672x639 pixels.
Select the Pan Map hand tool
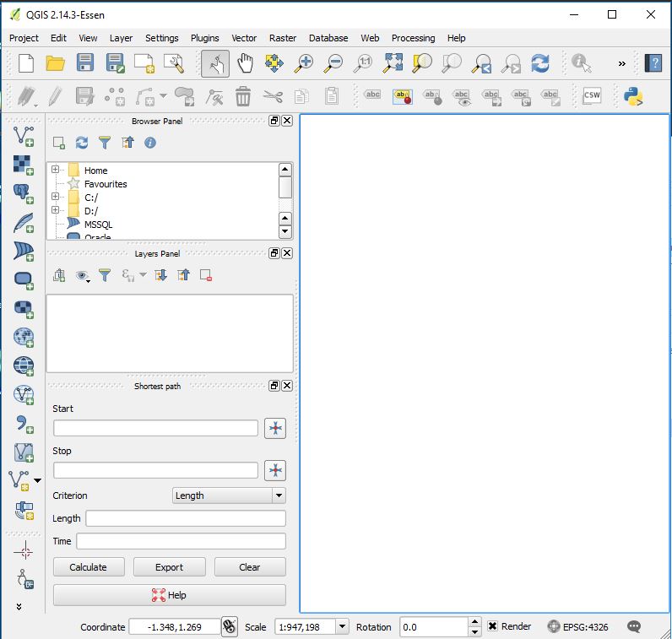coord(245,63)
